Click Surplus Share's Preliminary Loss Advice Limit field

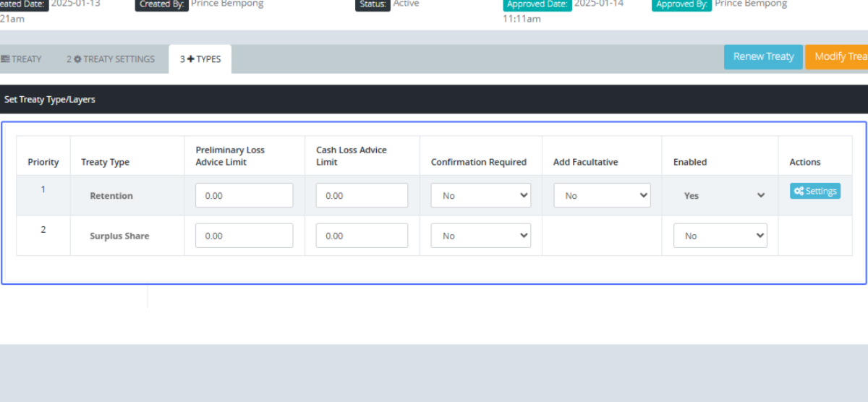(x=244, y=236)
